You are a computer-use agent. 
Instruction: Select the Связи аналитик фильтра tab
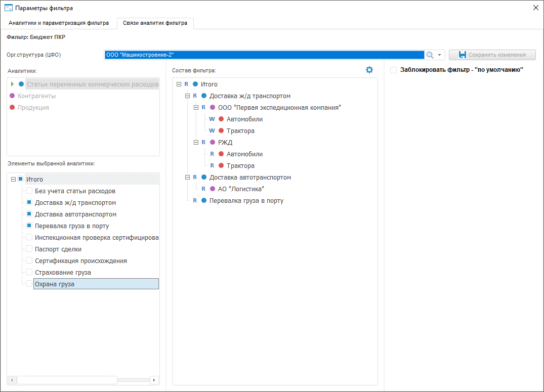pos(155,23)
